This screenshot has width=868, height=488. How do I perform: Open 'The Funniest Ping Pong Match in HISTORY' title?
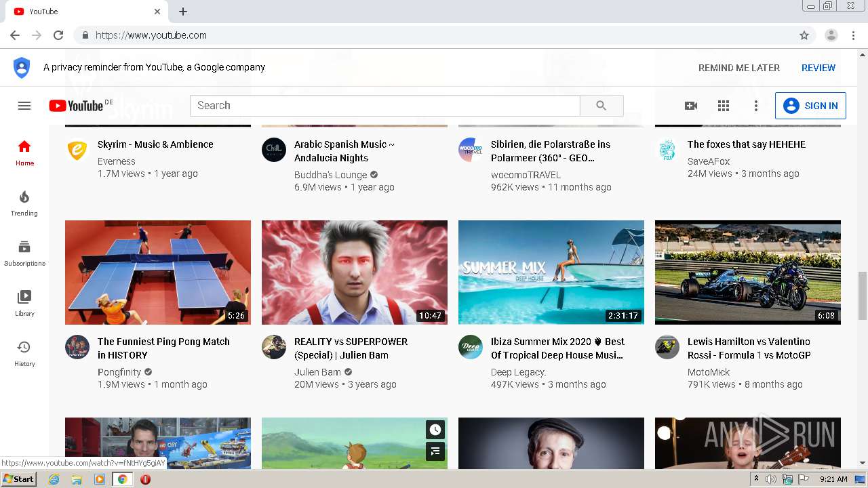pyautogui.click(x=163, y=348)
